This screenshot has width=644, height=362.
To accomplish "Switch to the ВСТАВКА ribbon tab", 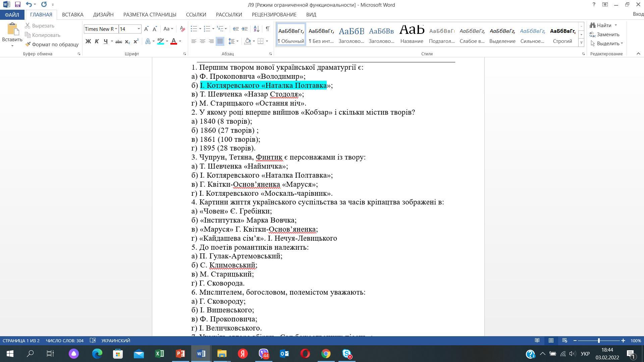I will [x=72, y=15].
